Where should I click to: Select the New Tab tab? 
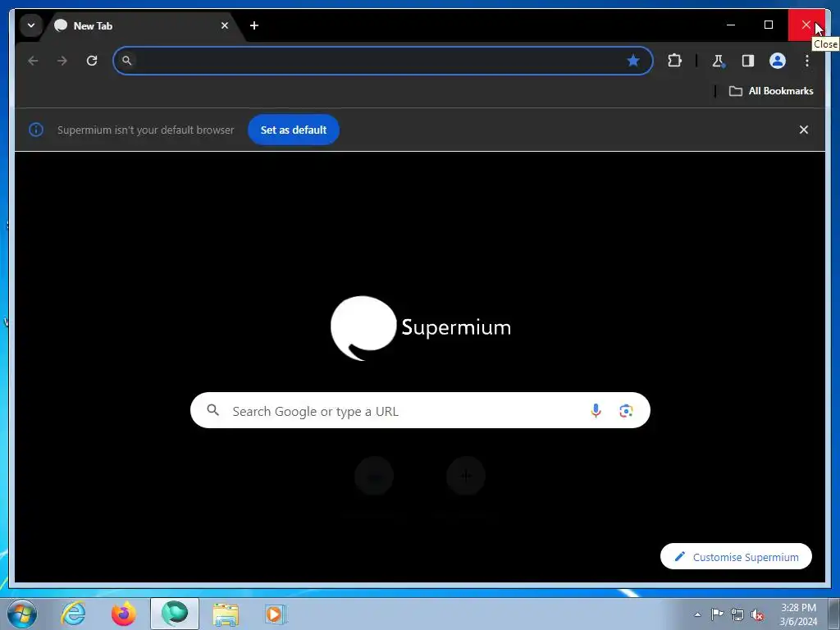click(x=143, y=25)
